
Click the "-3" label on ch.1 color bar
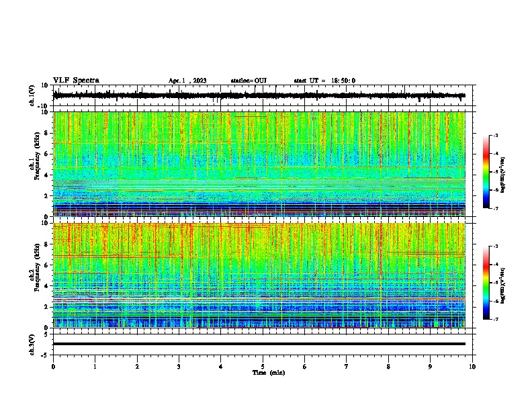point(496,136)
